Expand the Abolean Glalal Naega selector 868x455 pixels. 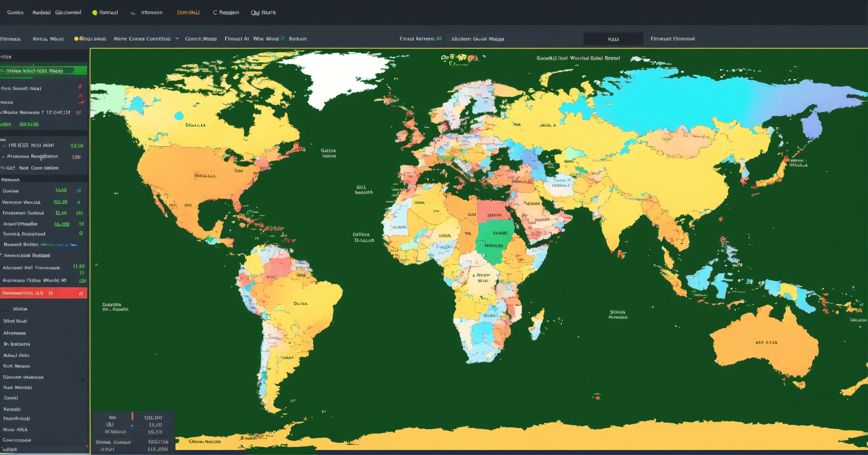[478, 39]
